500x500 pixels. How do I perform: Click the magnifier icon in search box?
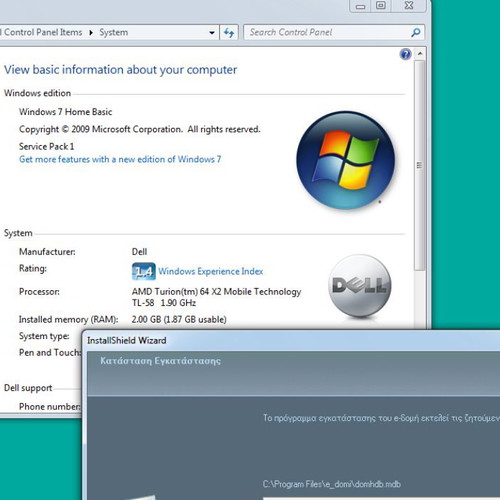pos(416,32)
